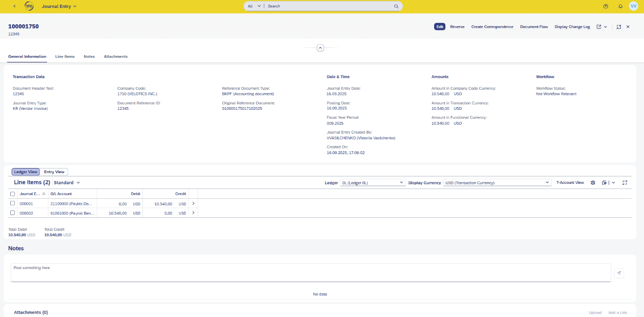Image resolution: width=644 pixels, height=317 pixels.
Task: Switch to the Attachments tab
Action: (115, 57)
